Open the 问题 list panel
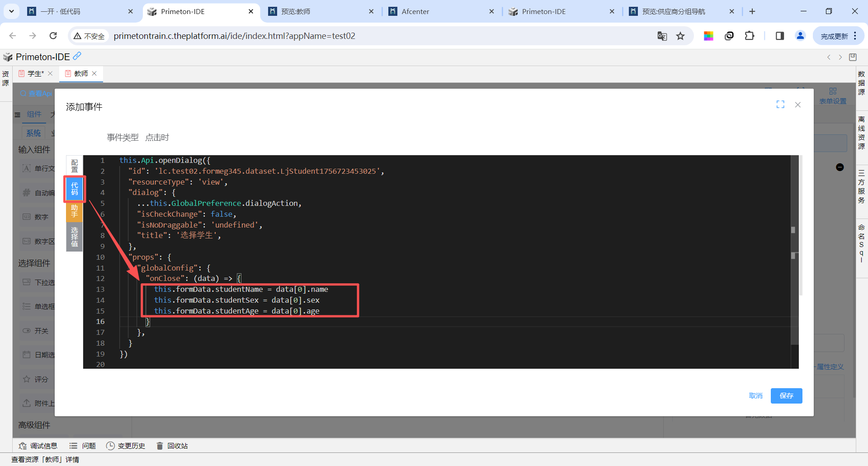The width and height of the screenshot is (868, 466). pos(83,446)
